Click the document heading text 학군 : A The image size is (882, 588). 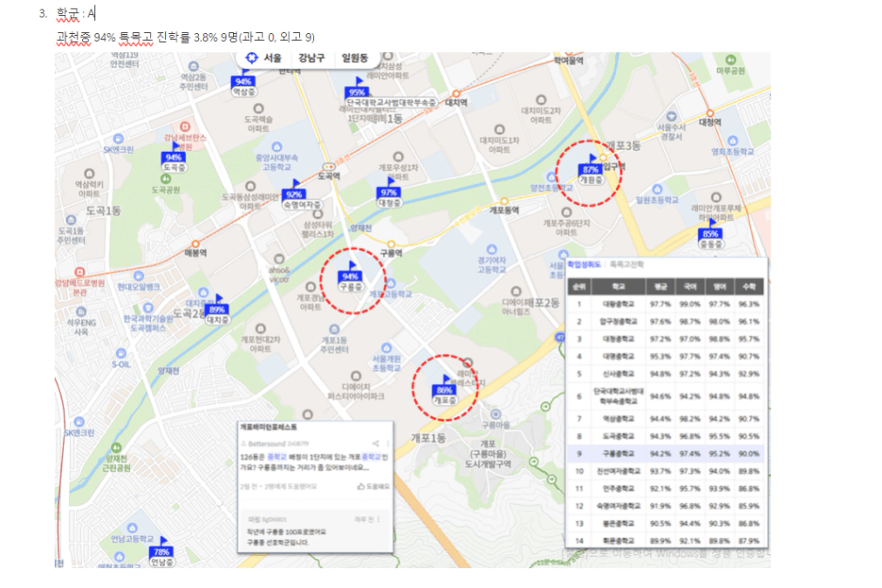click(x=76, y=13)
